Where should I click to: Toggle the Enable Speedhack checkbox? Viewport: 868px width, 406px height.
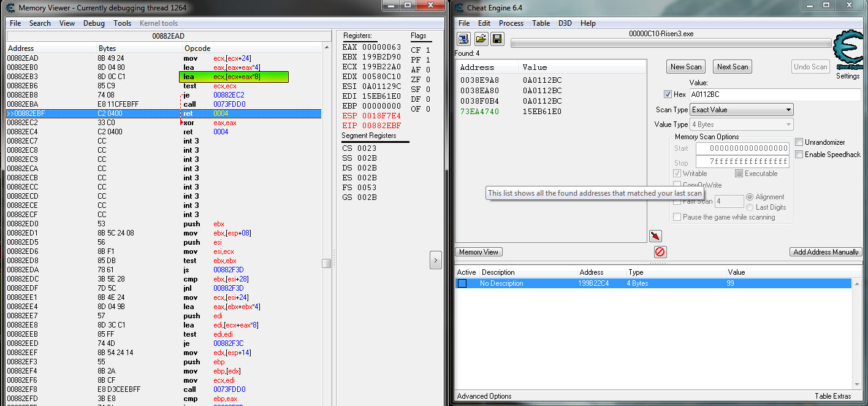799,155
